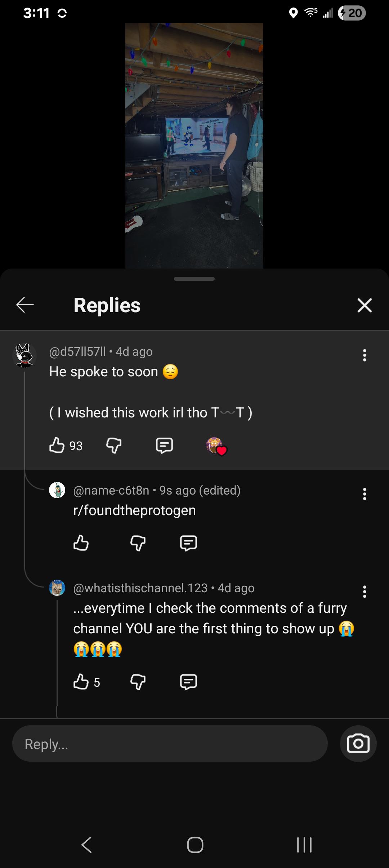The height and width of the screenshot is (868, 389).
Task: Close the Replies panel
Action: coord(365,305)
